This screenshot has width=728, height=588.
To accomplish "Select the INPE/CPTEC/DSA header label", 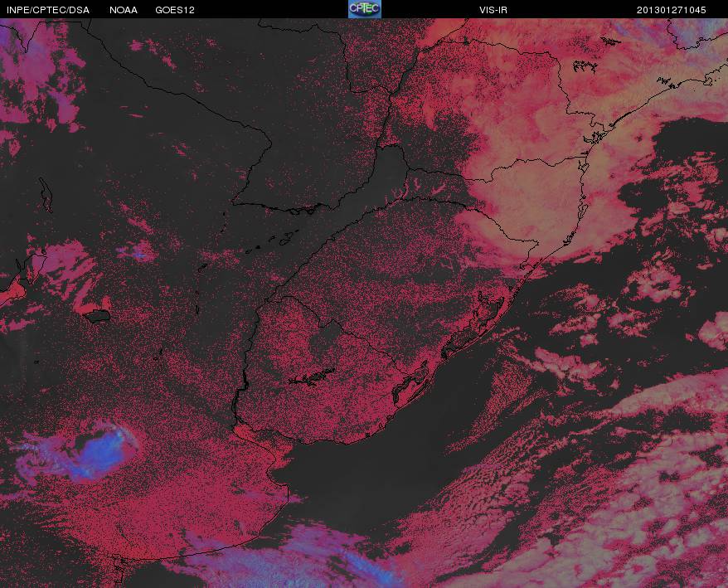I will click(x=48, y=10).
